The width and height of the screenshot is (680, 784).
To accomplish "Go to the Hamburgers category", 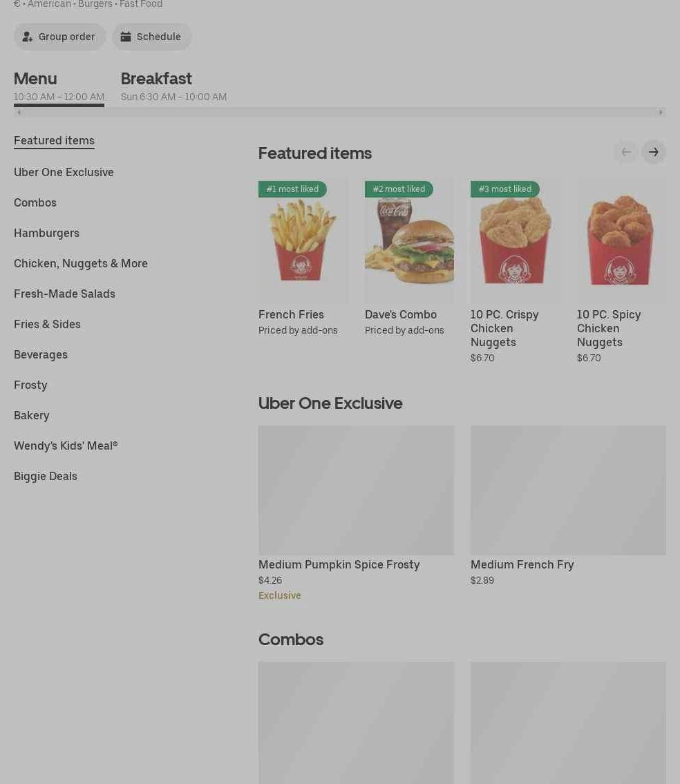I will point(46,233).
